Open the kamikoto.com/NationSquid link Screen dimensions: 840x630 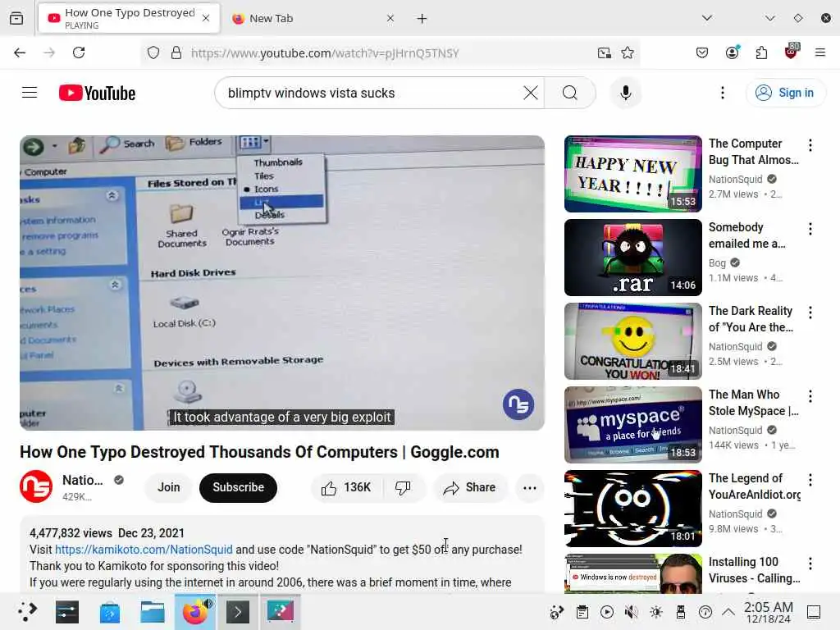point(144,549)
